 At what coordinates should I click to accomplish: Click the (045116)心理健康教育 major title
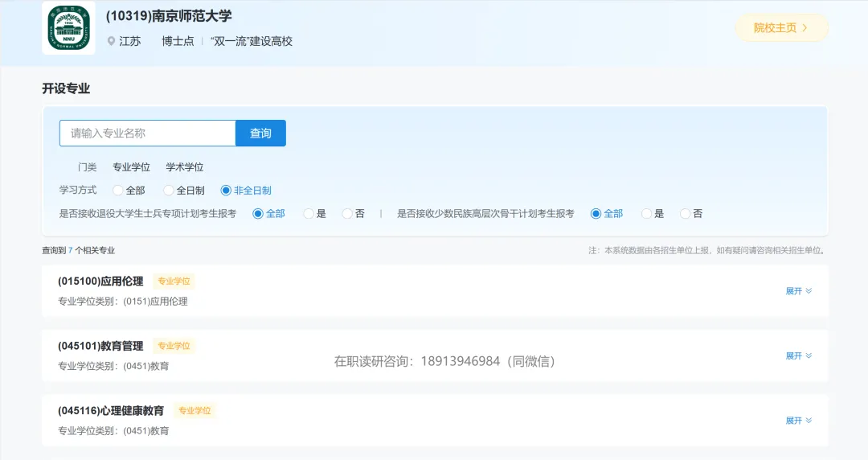[x=111, y=411]
